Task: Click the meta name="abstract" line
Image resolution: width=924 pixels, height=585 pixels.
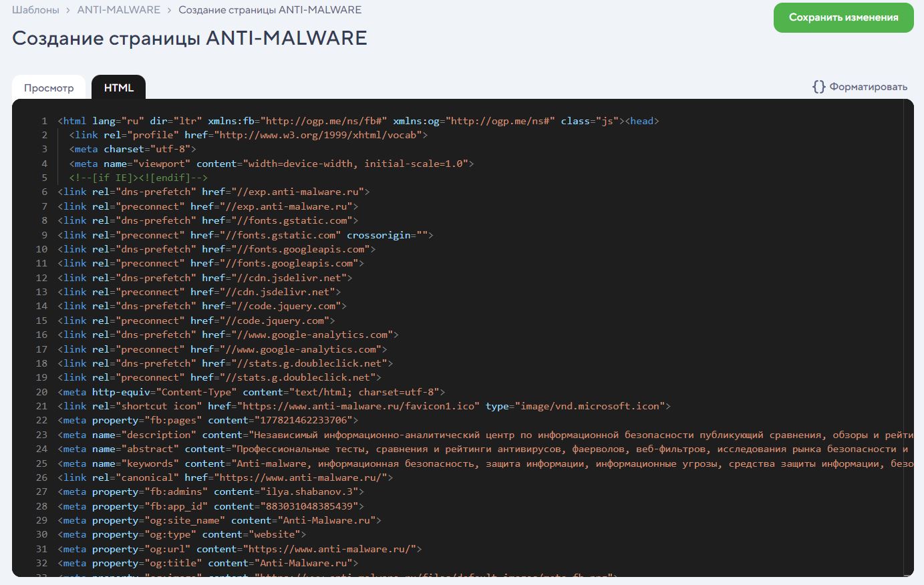Action: pyautogui.click(x=486, y=449)
